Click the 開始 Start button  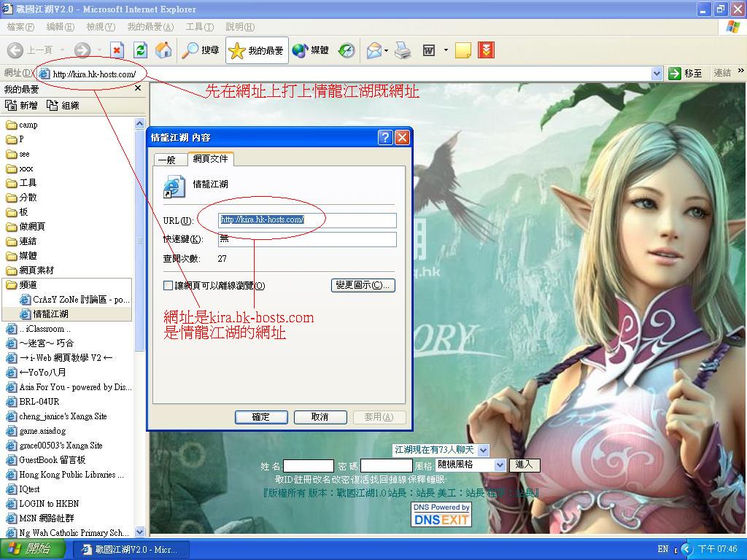pos(31,549)
